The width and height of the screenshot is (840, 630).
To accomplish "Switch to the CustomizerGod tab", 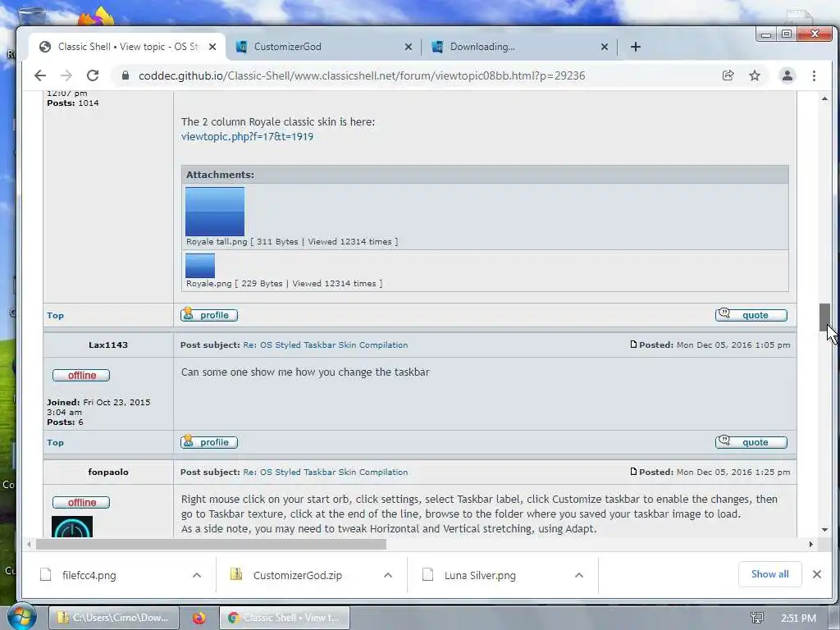I will tap(323, 47).
